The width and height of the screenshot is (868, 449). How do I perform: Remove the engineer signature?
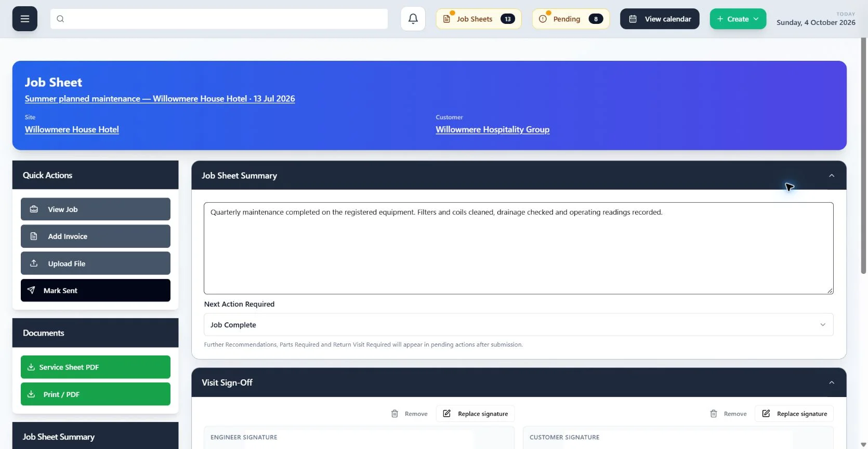[410, 414]
